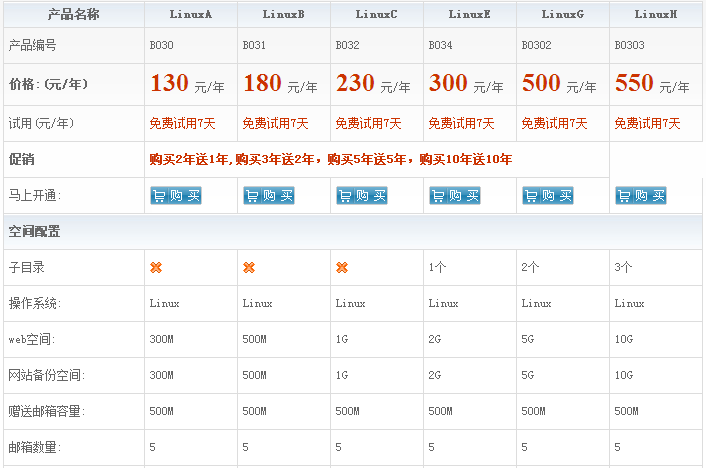Image resolution: width=706 pixels, height=468 pixels.
Task: Click the mailbox count 5 for LinuxA
Action: [153, 447]
